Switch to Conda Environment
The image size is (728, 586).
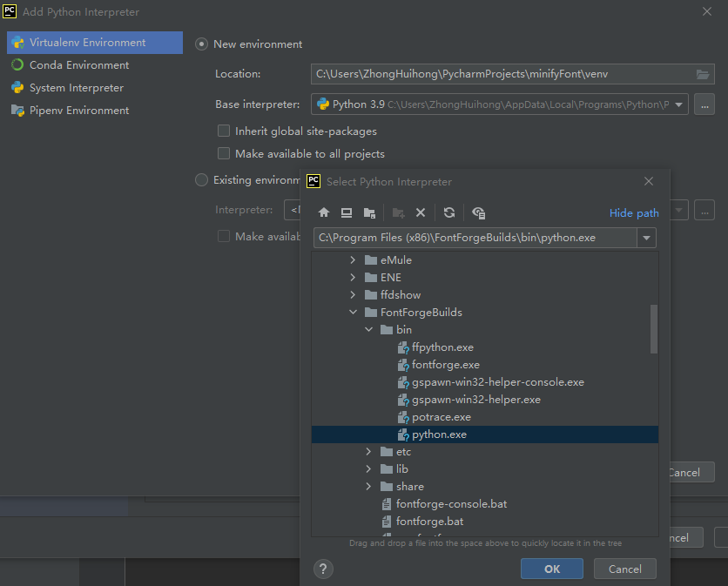pyautogui.click(x=95, y=65)
